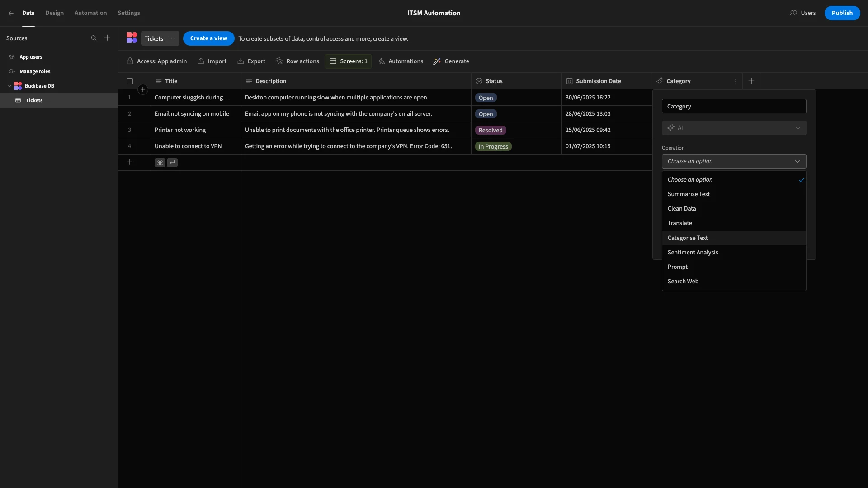Screen dimensions: 868x488
Task: Click the Open status in row 1
Action: pyautogui.click(x=486, y=98)
